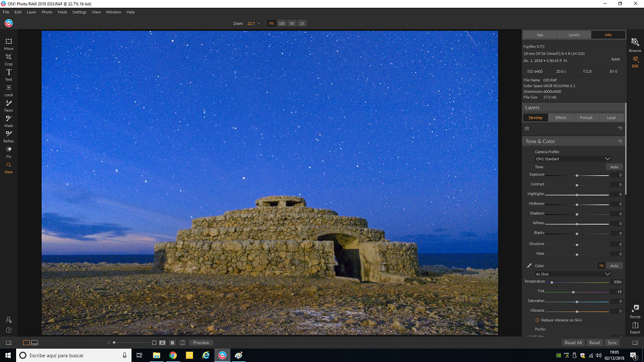
Task: Reset all Develop settings arrow icon
Action: click(620, 128)
